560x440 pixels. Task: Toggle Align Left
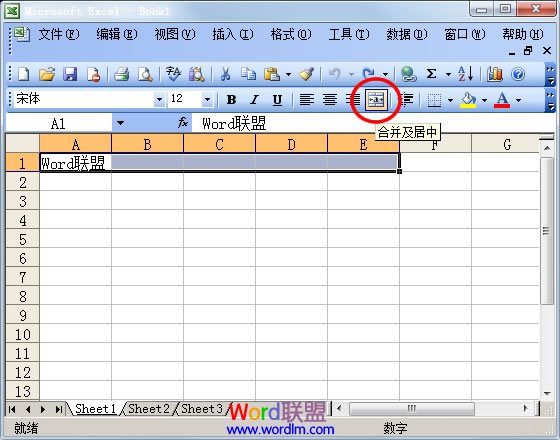point(306,100)
